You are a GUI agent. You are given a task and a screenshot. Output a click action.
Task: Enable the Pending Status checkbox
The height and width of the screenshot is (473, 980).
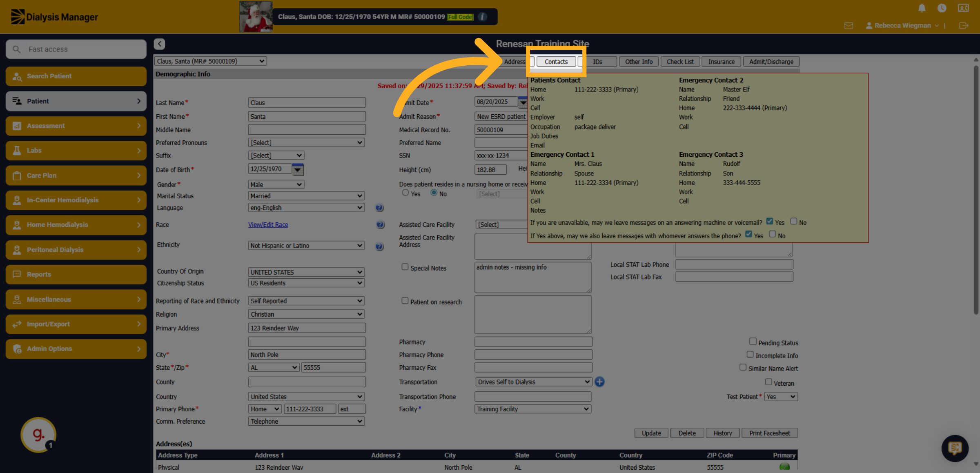coord(753,341)
